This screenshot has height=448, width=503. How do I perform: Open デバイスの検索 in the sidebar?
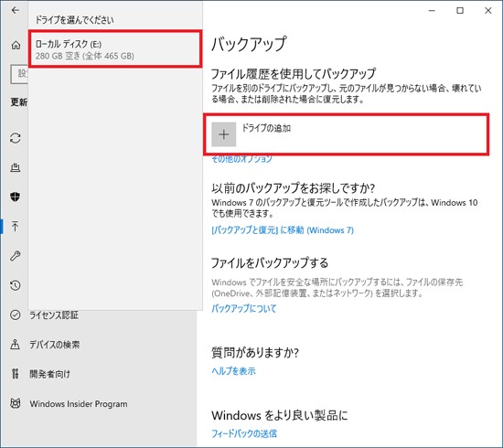pos(55,345)
